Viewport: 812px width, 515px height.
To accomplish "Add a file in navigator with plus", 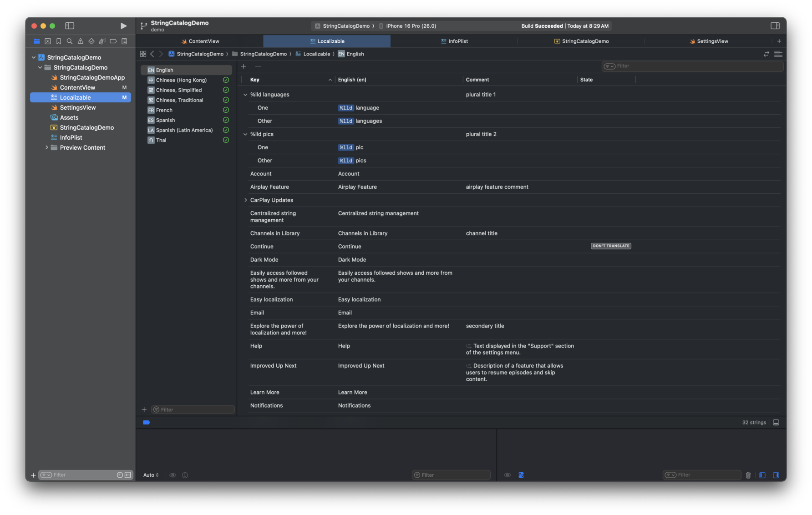I will click(33, 475).
